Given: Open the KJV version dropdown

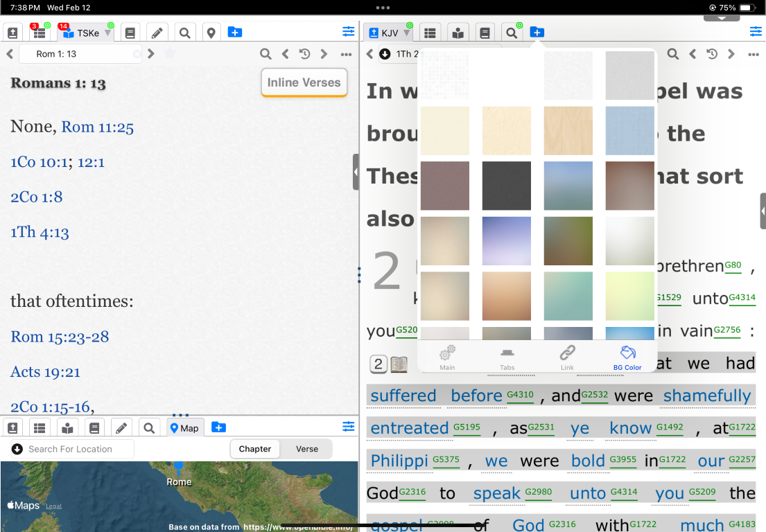Looking at the screenshot, I should [x=407, y=33].
